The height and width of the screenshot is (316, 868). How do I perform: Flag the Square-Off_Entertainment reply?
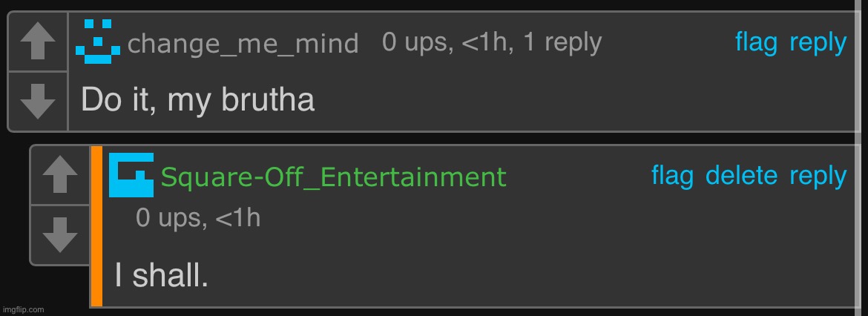pyautogui.click(x=672, y=177)
